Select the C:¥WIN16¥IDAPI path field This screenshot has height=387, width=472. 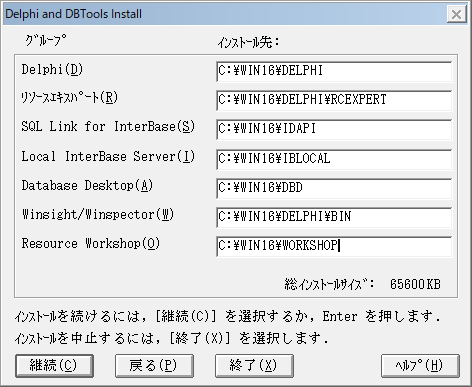click(334, 130)
